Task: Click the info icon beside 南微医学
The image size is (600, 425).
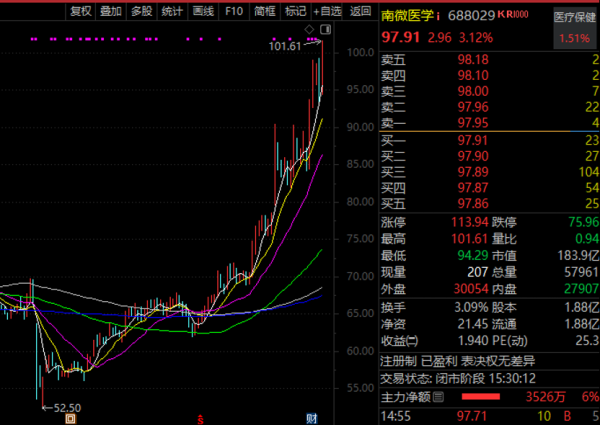Action: (438, 17)
